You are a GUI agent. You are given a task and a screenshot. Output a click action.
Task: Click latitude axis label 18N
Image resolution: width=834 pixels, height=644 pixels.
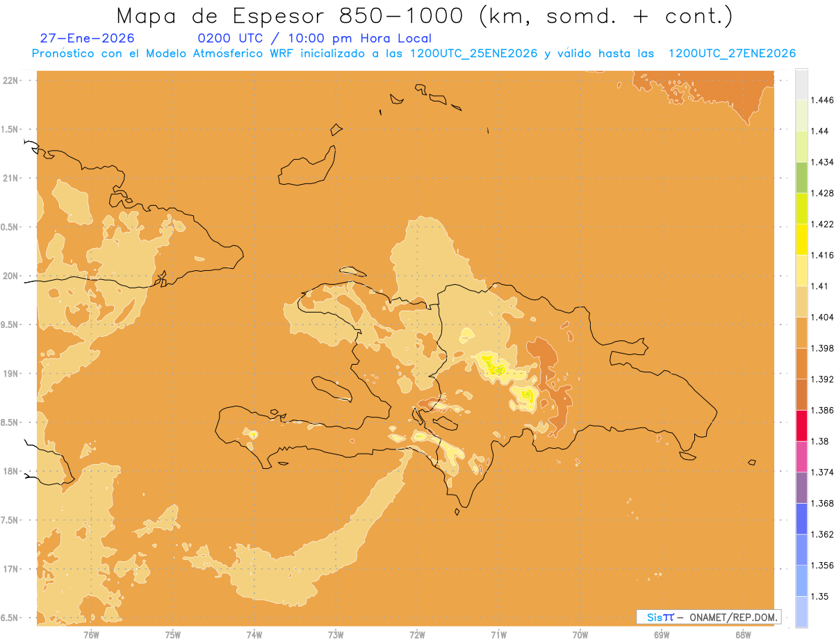click(12, 471)
